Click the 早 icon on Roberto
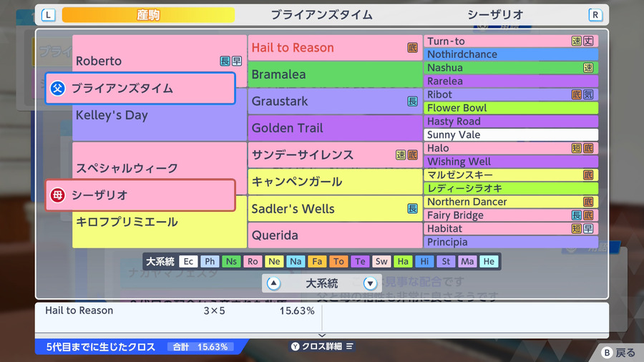 [x=237, y=61]
